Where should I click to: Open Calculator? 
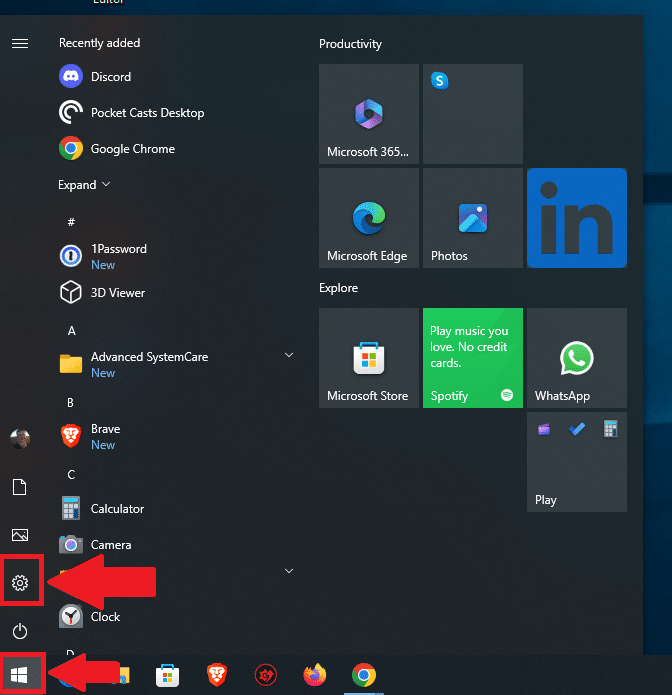[102, 508]
